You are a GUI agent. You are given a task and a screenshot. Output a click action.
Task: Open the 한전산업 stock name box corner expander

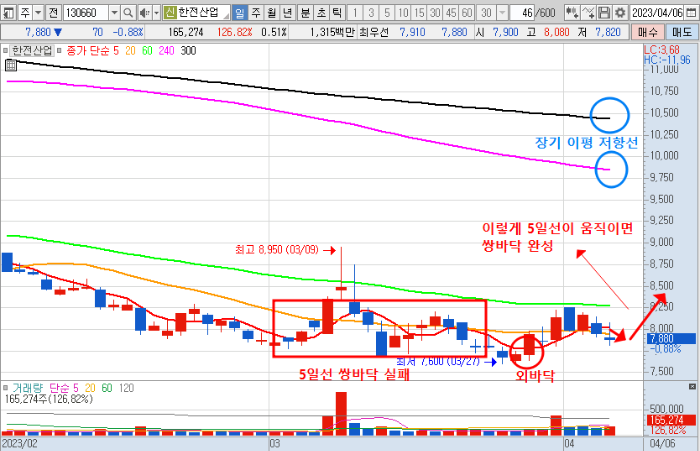coord(227,17)
